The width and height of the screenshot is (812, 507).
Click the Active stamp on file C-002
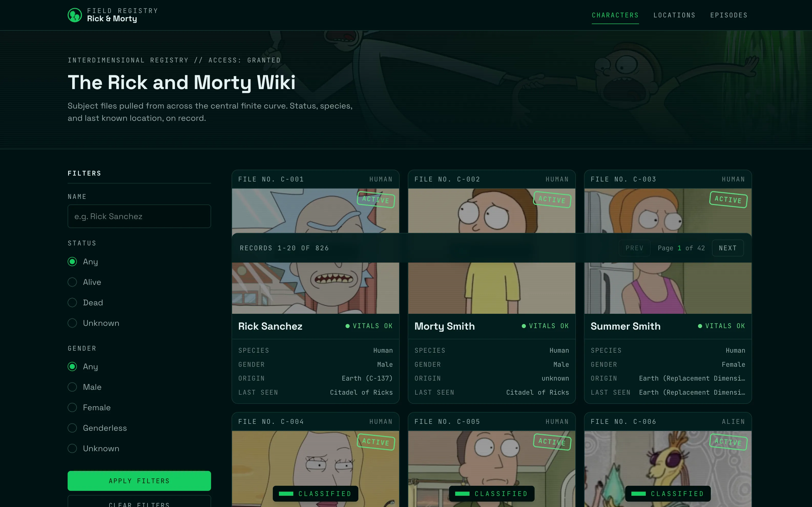552,200
